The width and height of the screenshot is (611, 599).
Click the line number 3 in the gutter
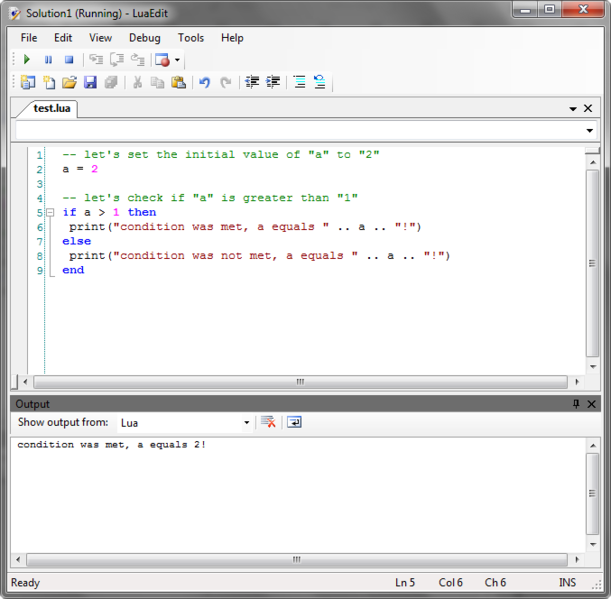[x=39, y=184]
